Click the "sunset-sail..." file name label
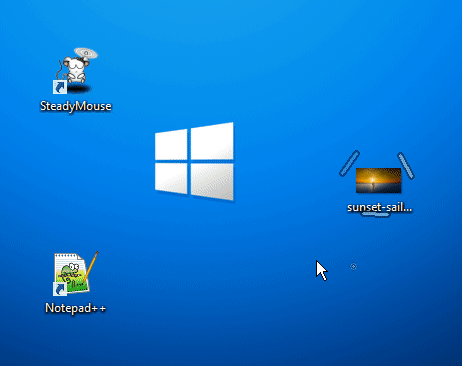Screen dimensions: 462x366 click(x=380, y=207)
